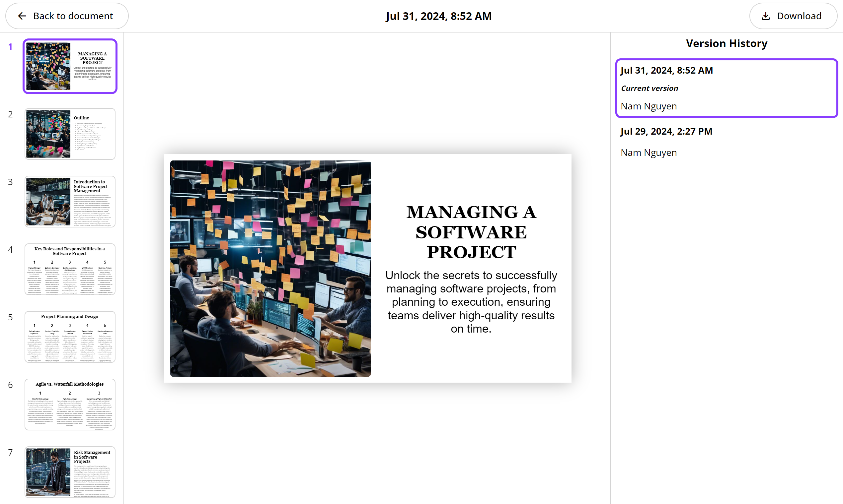The image size is (843, 504).
Task: Click the back arrow icon
Action: tap(22, 16)
